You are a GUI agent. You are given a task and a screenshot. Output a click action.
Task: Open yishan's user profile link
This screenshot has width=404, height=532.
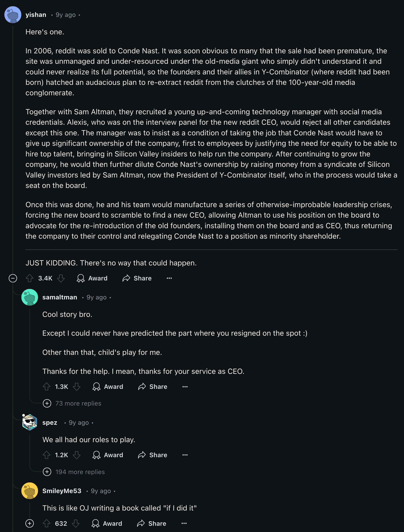click(36, 15)
